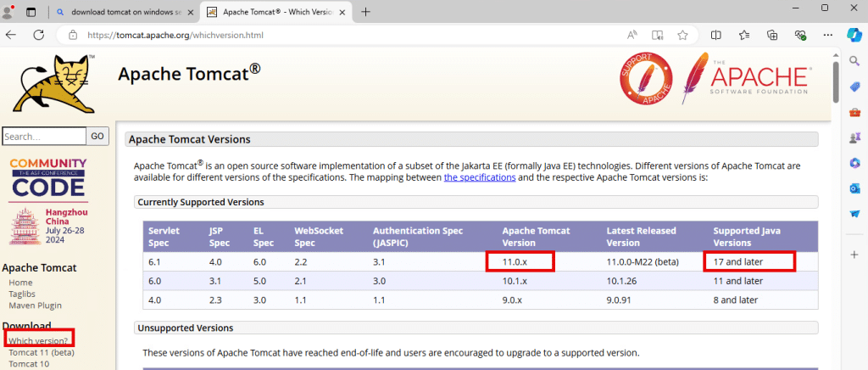Screen dimensions: 868x370
Task: Open the sidebar Outlook icon
Action: coord(854,188)
